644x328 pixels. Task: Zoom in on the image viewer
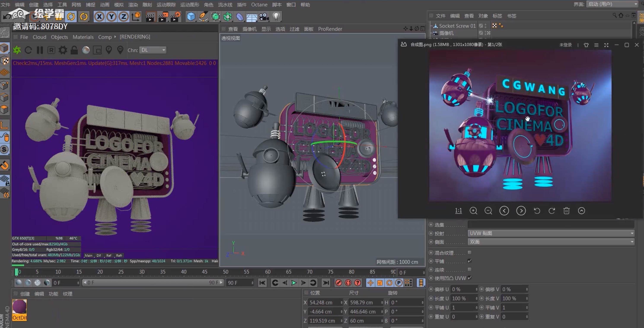[x=473, y=211]
